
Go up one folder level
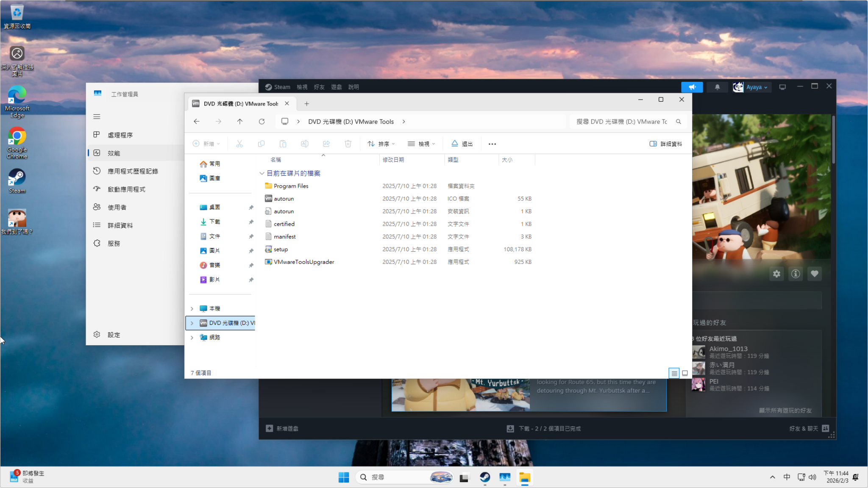pyautogui.click(x=240, y=122)
